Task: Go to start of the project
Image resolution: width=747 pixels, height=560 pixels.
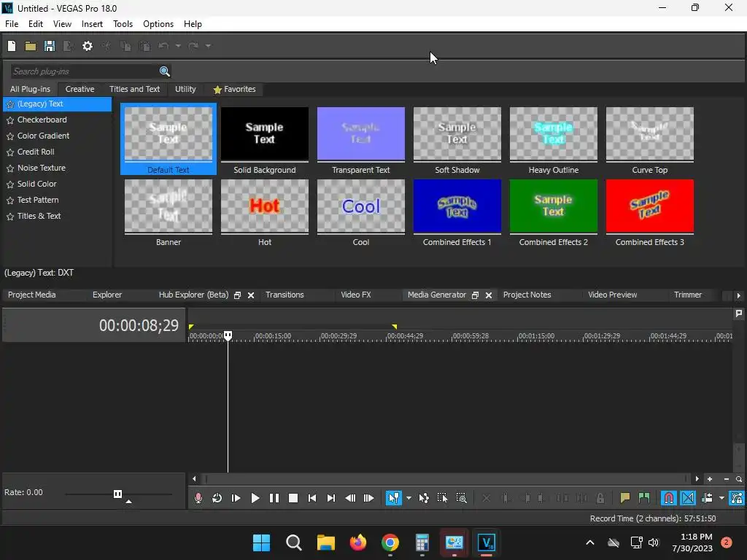Action: pyautogui.click(x=312, y=498)
